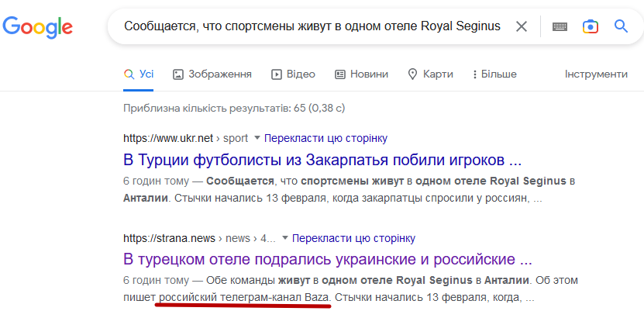The width and height of the screenshot is (644, 318).
Task: Click strana.news snippet mentioning телеграм-канал Baza
Action: (351, 289)
